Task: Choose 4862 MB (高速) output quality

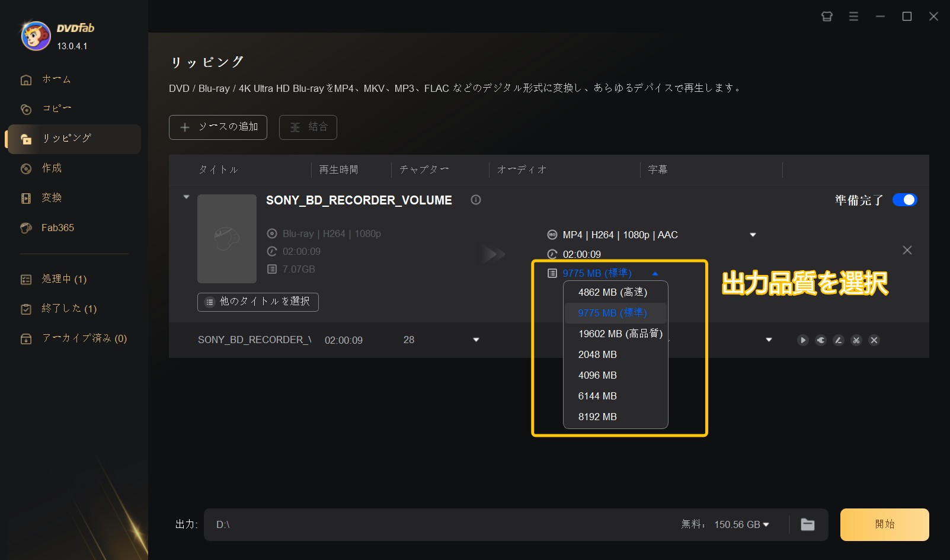Action: [615, 292]
